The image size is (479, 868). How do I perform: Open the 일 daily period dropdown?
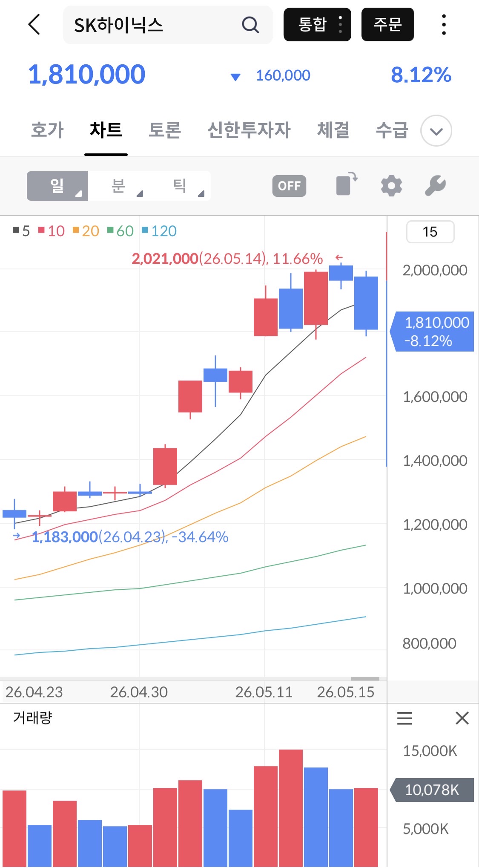(57, 186)
